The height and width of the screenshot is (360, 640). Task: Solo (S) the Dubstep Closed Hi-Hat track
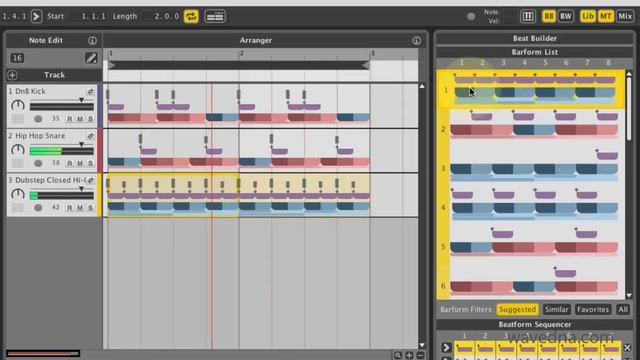pyautogui.click(x=90, y=208)
